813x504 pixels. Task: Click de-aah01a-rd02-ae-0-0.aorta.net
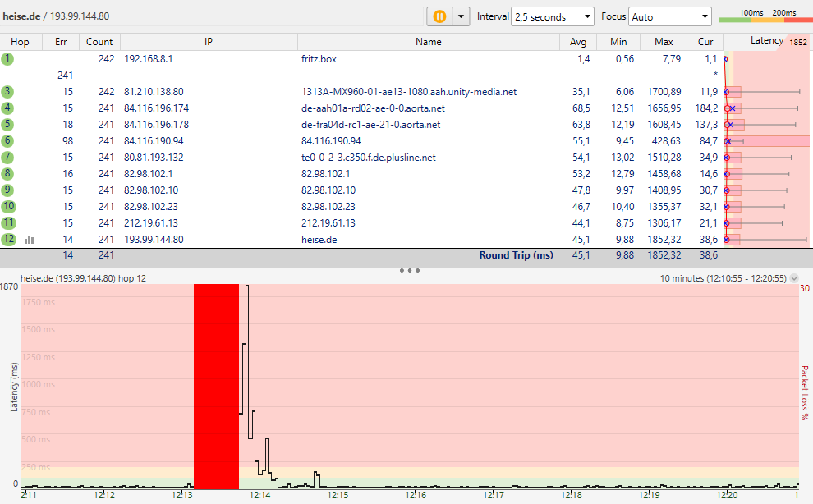click(374, 108)
